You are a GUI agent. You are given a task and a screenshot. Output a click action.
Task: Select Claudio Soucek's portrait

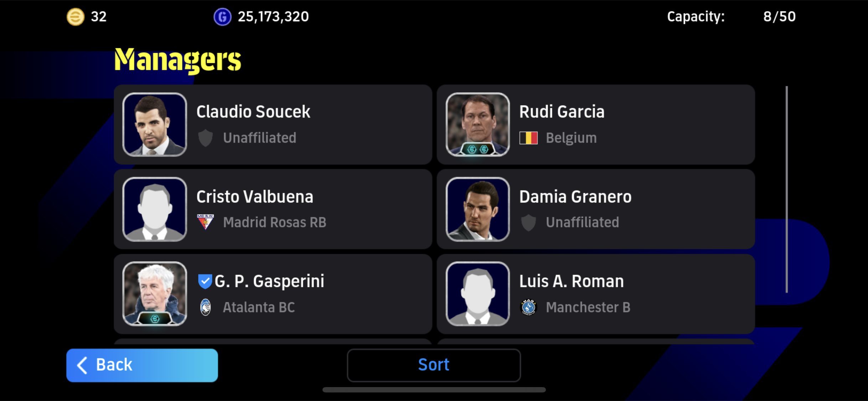(155, 124)
